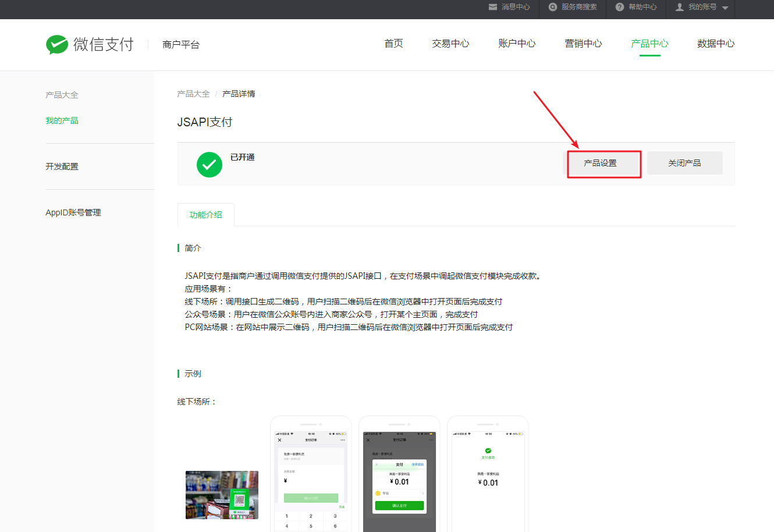Click the 已开通 status text

[242, 157]
